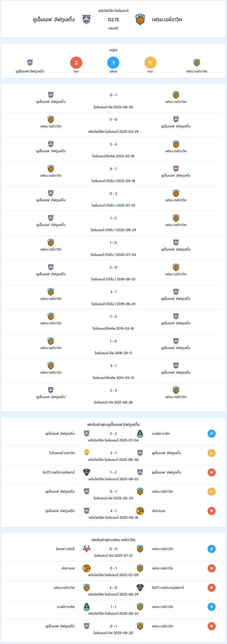Click the D badge for 2025-07-04 match
This screenshot has height=644, width=227.
pyautogui.click(x=212, y=434)
